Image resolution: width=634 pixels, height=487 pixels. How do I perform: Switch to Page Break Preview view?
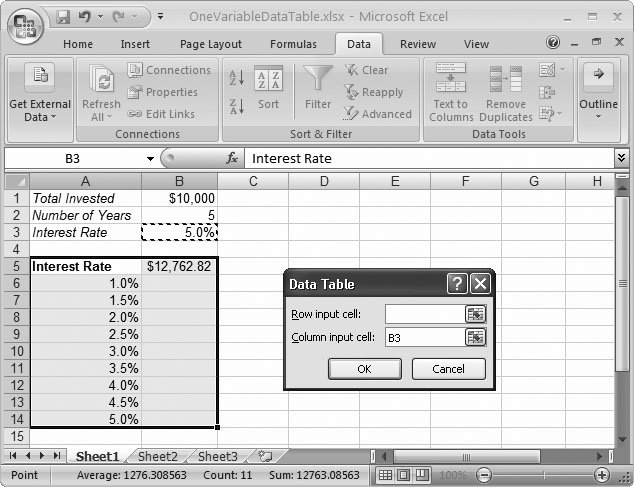[x=421, y=475]
